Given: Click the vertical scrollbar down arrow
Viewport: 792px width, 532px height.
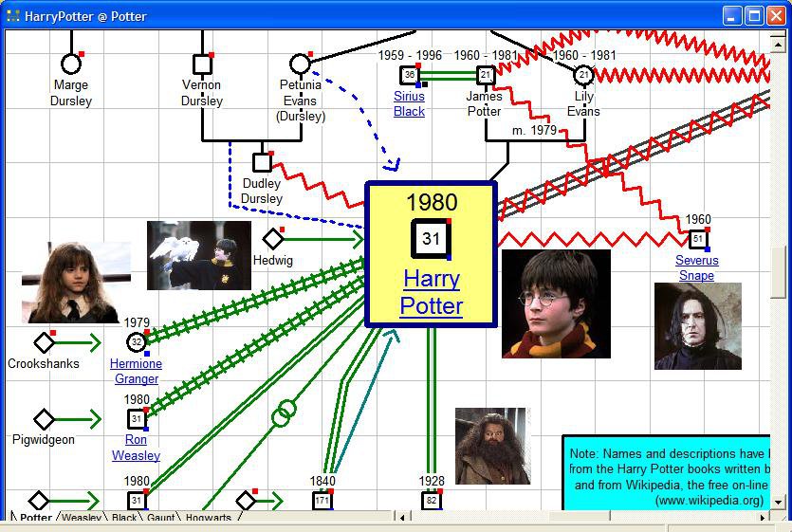Looking at the screenshot, I should pos(778,503).
